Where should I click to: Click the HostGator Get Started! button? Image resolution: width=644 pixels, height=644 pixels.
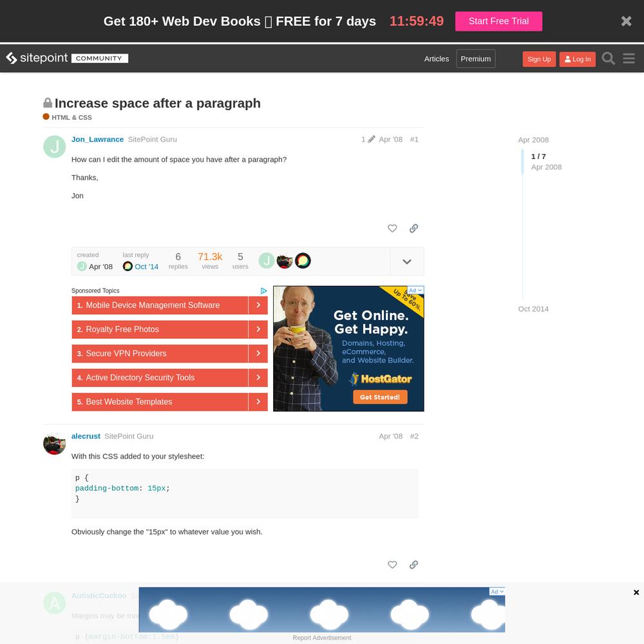[x=380, y=397]
